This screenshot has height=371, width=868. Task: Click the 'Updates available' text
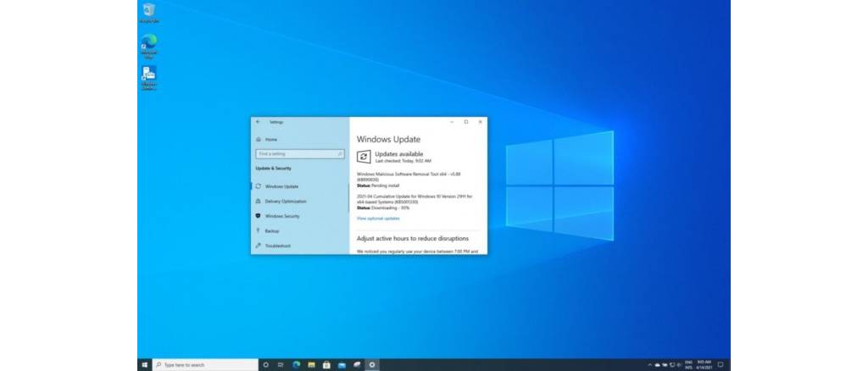point(398,153)
